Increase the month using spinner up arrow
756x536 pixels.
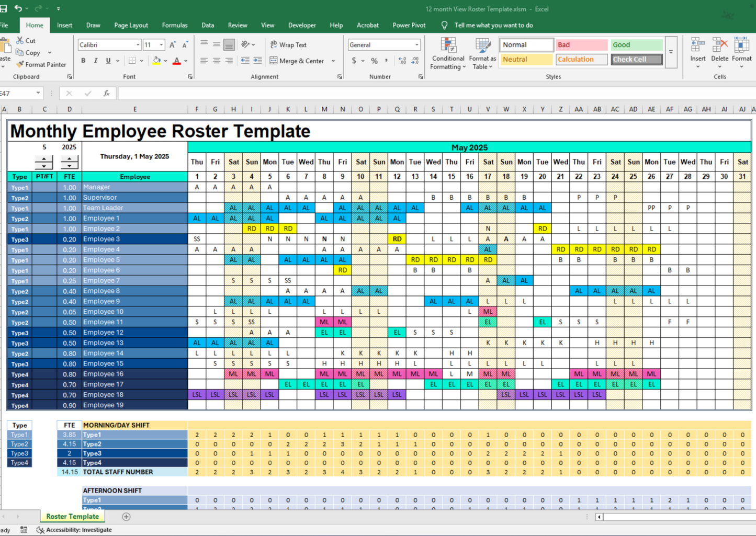44,159
